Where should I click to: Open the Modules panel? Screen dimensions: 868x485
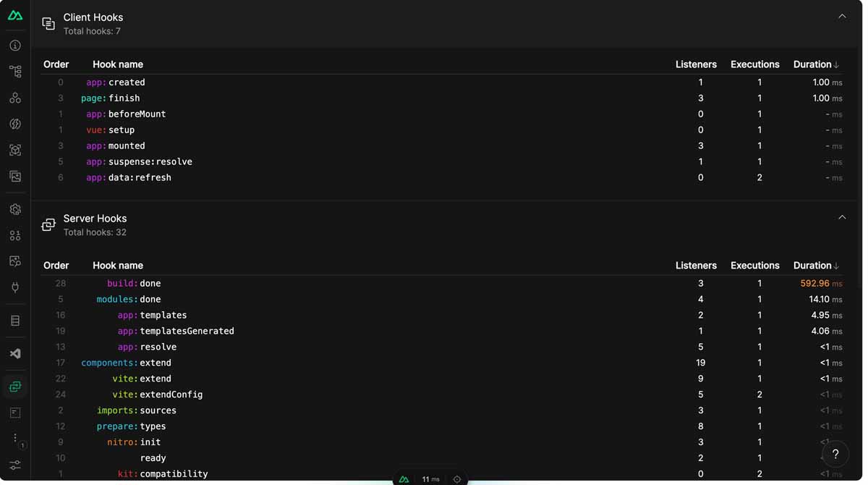[14, 150]
